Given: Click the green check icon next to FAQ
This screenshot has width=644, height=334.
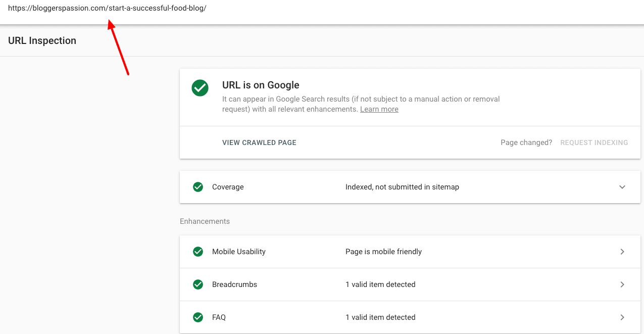Looking at the screenshot, I should point(198,317).
